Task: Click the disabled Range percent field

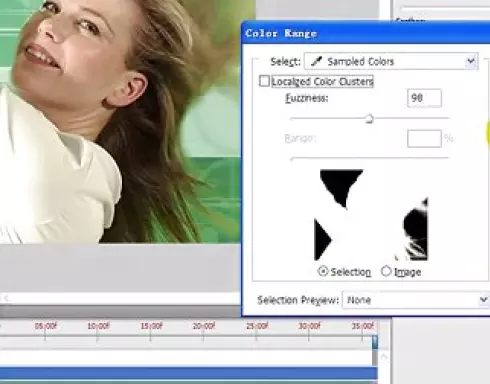Action: tap(424, 138)
